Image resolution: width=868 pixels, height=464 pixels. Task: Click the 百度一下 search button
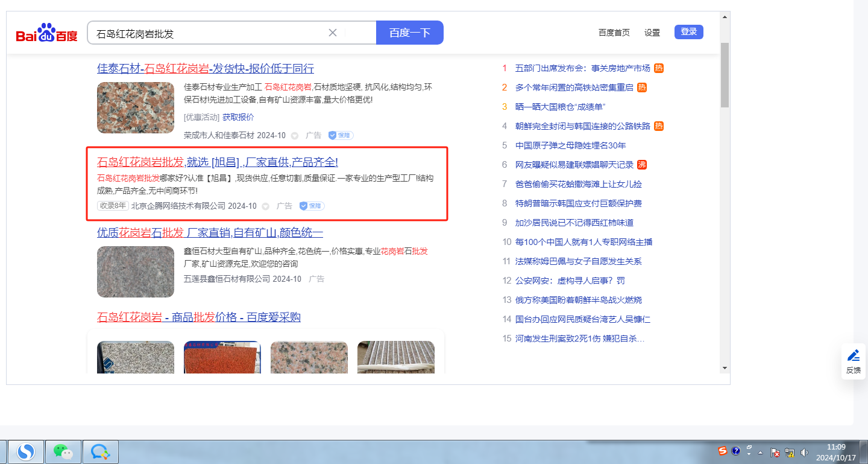point(410,33)
